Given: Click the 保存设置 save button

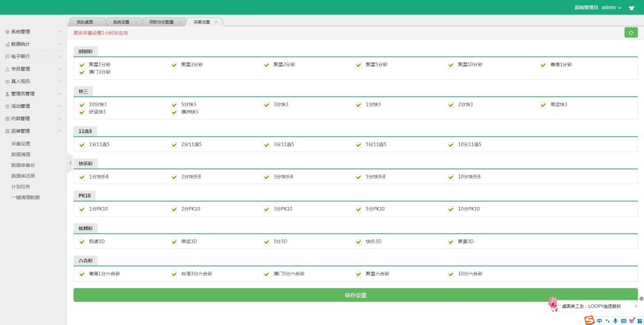Looking at the screenshot, I should [x=355, y=295].
